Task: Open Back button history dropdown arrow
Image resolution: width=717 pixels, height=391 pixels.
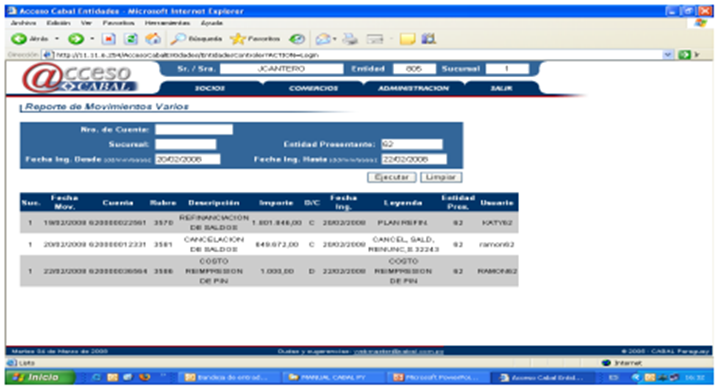Action: click(57, 39)
